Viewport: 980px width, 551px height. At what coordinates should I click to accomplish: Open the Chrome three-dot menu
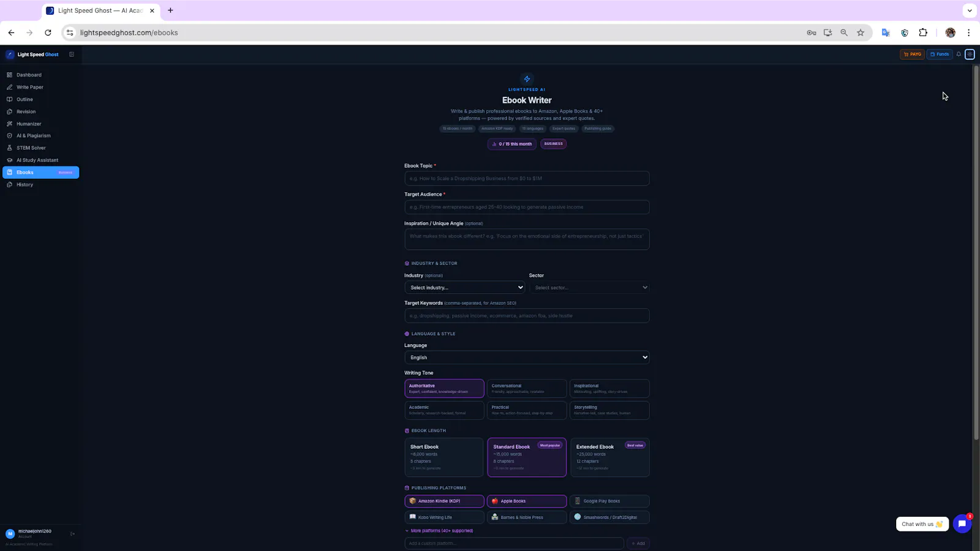coord(968,33)
